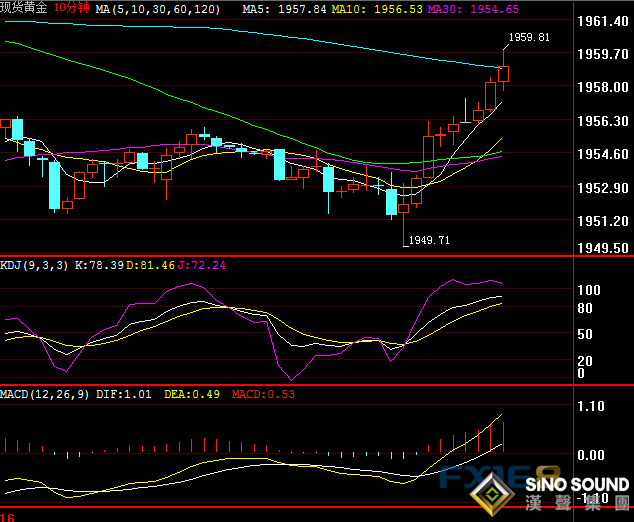Viewport: 634px width, 522px height.
Task: Open the 10分钟 timeframe selector
Action: (x=72, y=8)
